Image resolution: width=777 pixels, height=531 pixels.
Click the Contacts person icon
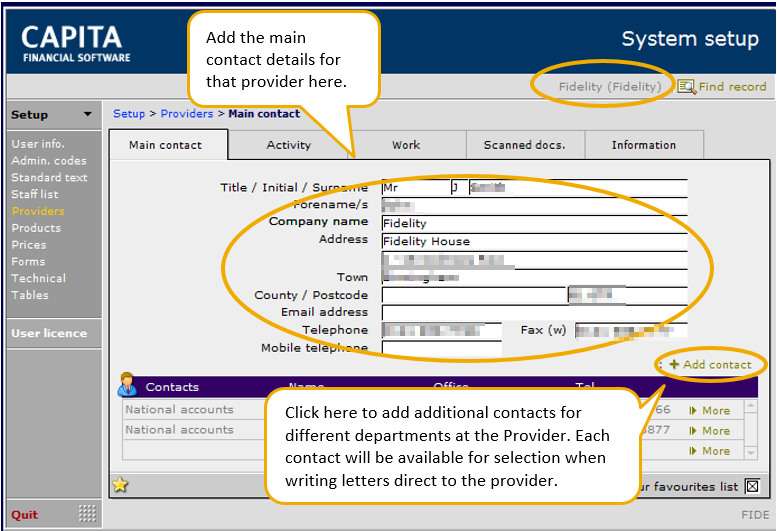[x=127, y=385]
